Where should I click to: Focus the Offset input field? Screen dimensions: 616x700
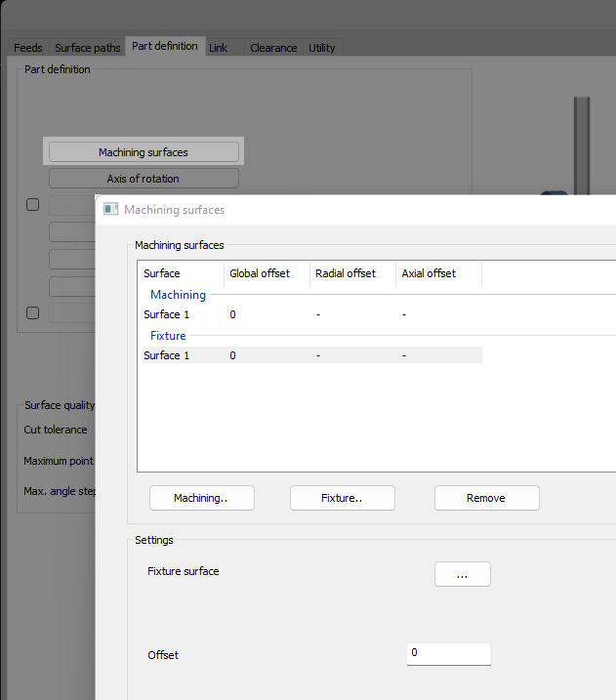click(x=448, y=653)
